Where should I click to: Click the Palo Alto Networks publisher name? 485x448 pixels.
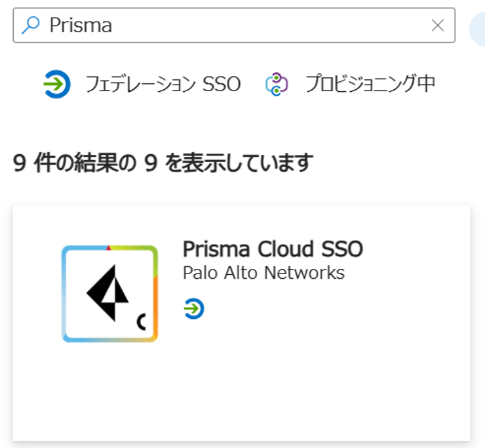click(x=263, y=272)
